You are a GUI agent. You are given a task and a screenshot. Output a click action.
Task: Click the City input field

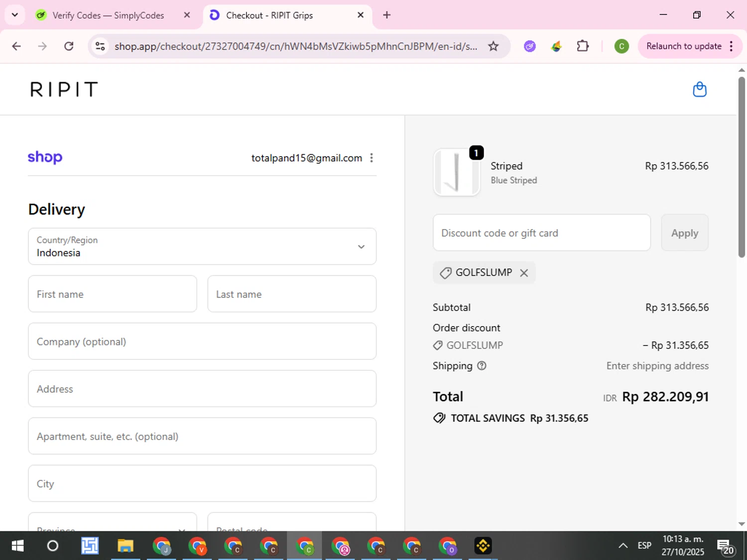coord(202,483)
